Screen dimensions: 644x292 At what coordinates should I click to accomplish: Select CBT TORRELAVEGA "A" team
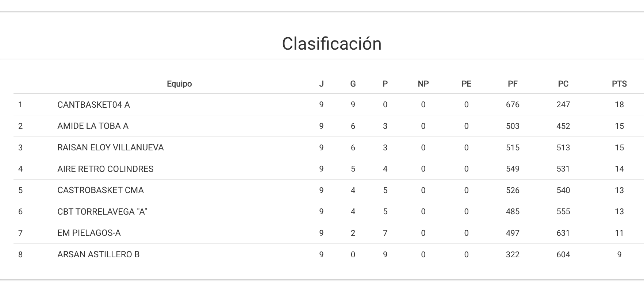tap(102, 212)
